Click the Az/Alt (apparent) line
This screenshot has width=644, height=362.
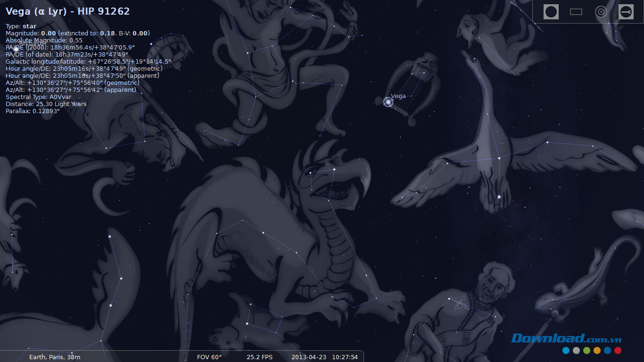tap(71, 90)
